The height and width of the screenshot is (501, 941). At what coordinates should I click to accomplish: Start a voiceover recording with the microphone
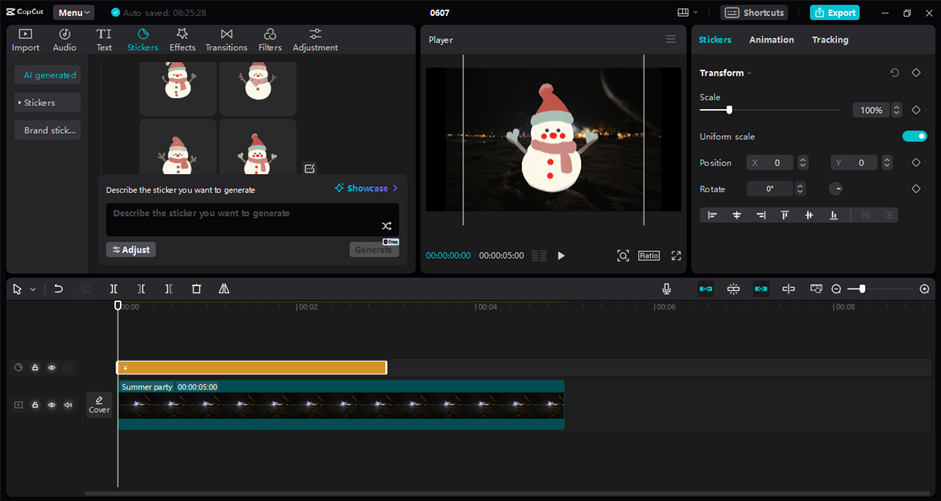(666, 289)
